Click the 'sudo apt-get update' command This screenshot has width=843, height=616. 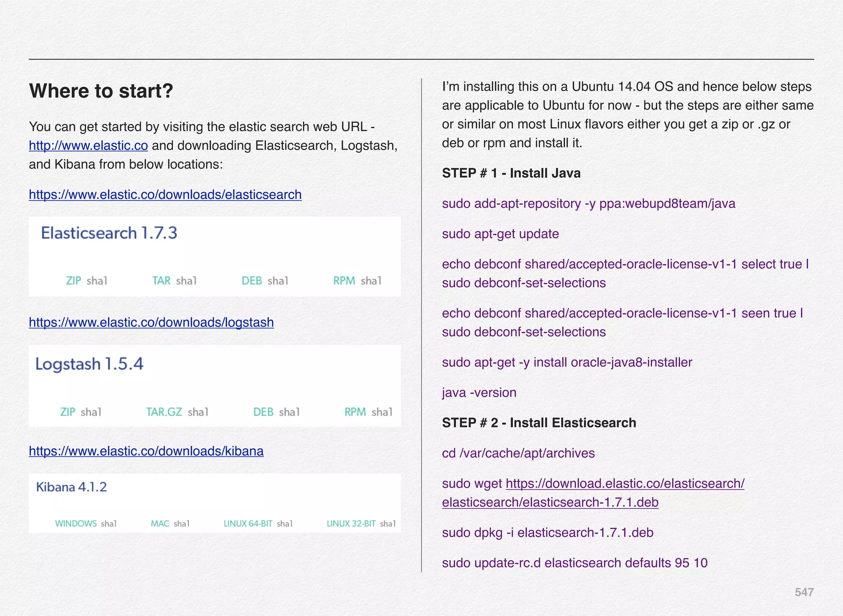point(501,234)
